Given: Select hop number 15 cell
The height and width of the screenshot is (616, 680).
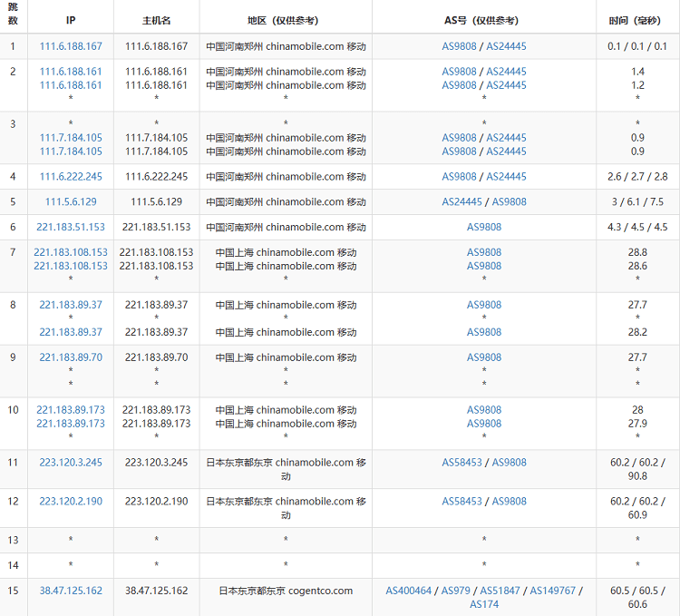Looking at the screenshot, I should 13,597.
